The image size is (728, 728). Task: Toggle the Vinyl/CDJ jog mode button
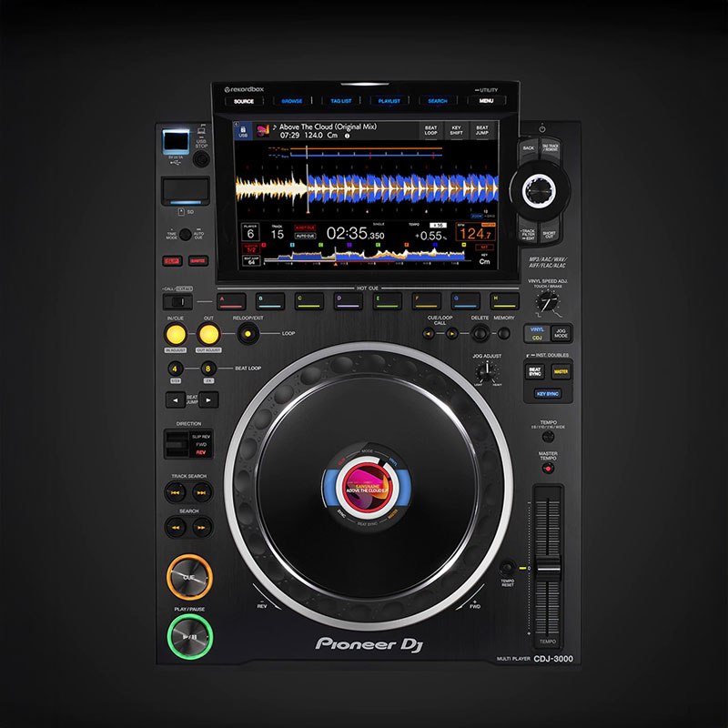click(x=537, y=334)
